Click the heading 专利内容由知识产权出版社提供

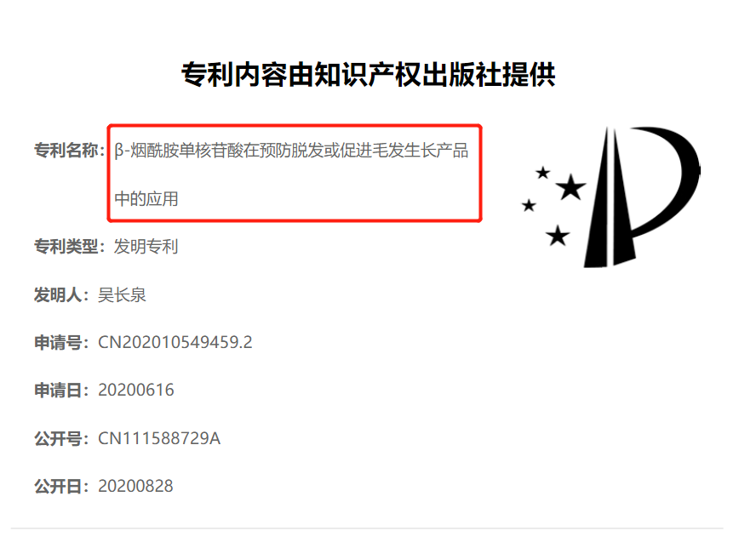pyautogui.click(x=369, y=75)
